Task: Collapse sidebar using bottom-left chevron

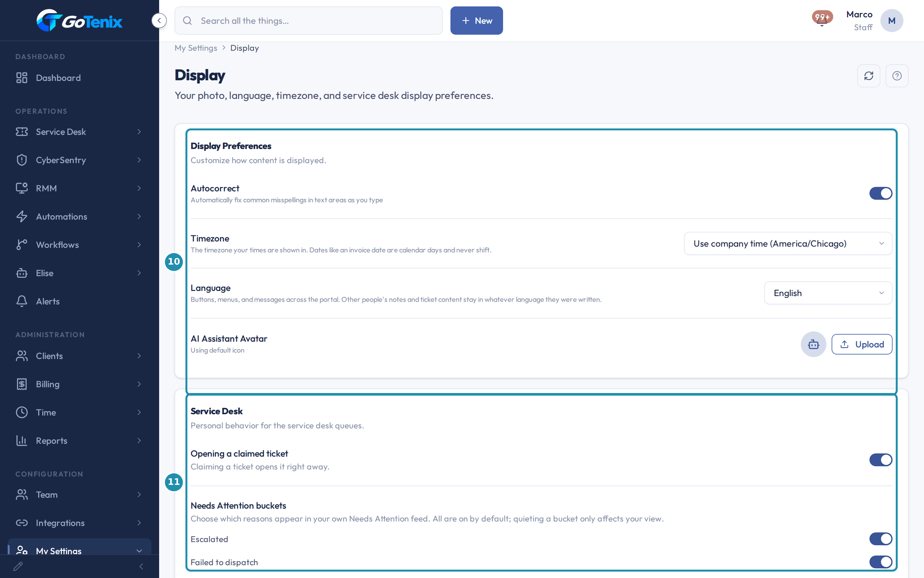Action: (141, 566)
